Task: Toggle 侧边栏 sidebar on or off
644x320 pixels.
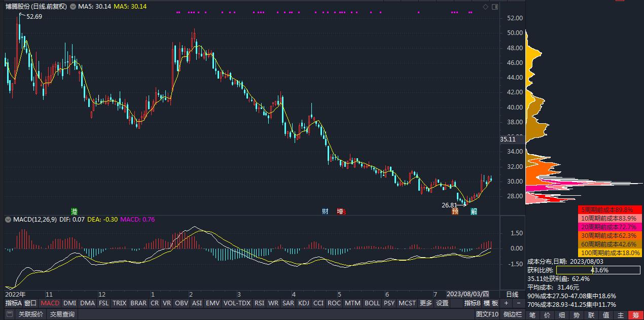Action: pos(512,314)
